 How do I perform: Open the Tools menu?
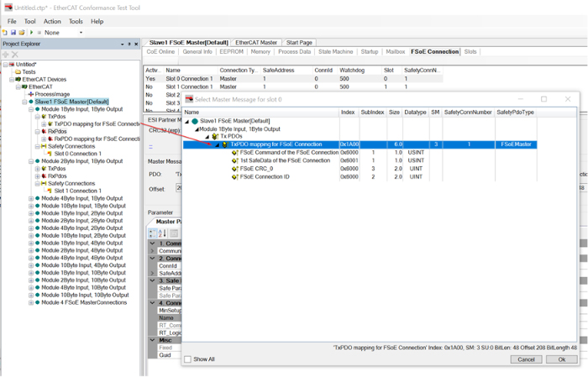tap(76, 21)
